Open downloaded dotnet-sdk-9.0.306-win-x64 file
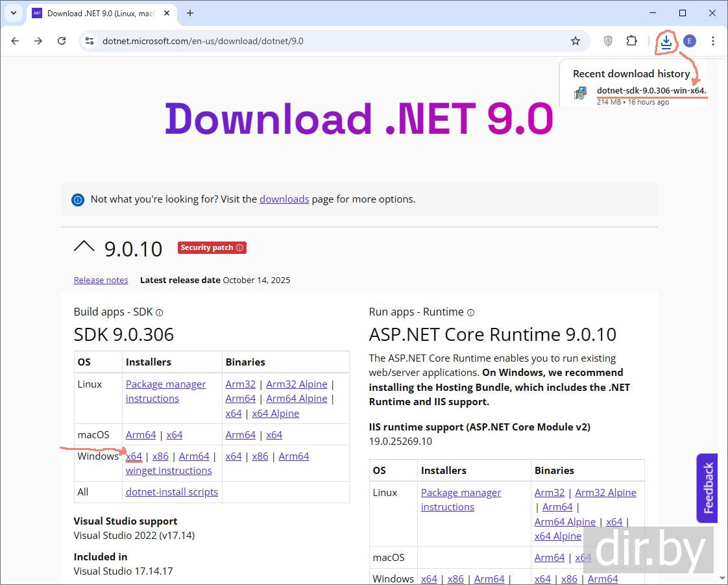 tap(651, 91)
